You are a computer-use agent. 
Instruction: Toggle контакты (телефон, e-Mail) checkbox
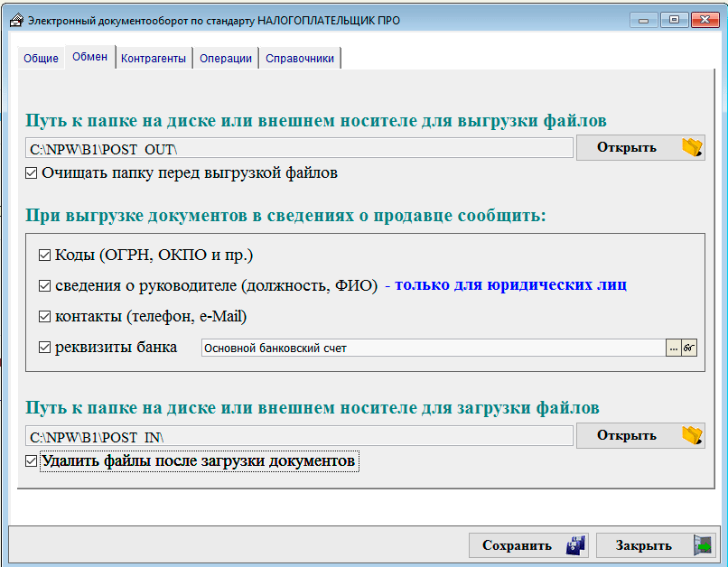[44, 317]
